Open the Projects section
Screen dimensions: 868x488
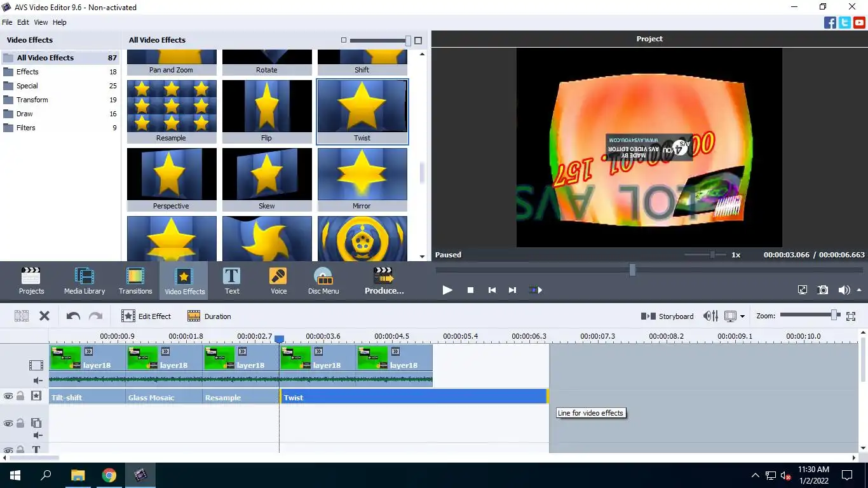31,281
